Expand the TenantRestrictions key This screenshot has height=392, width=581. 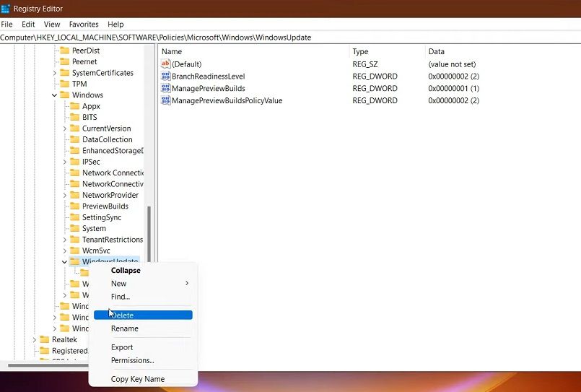[64, 240]
